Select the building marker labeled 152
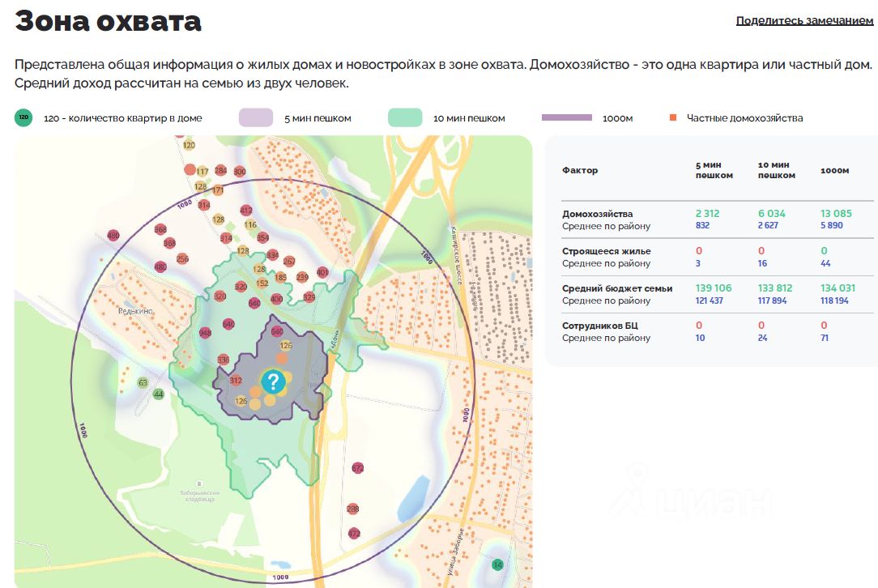This screenshot has height=588, width=878. (x=262, y=283)
